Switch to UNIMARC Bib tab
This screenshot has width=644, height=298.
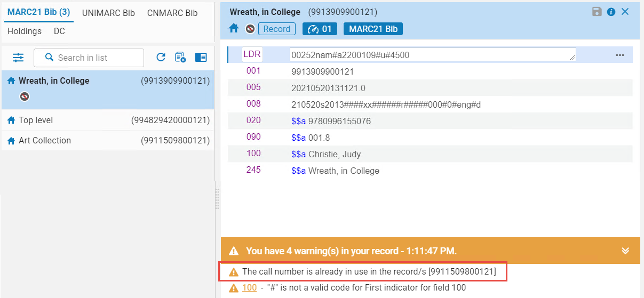point(108,13)
